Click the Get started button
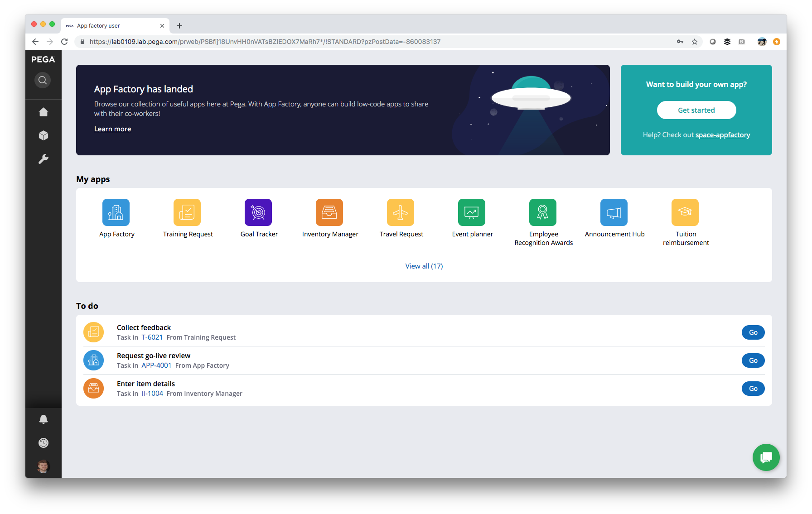Image resolution: width=812 pixels, height=514 pixels. pyautogui.click(x=696, y=110)
